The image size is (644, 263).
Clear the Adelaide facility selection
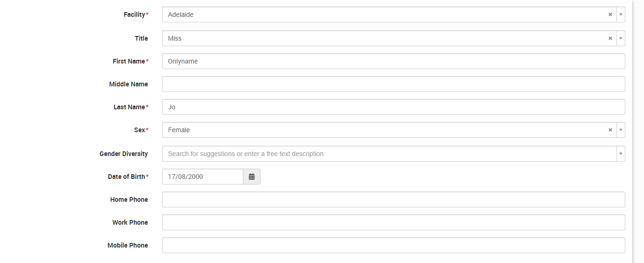610,14
